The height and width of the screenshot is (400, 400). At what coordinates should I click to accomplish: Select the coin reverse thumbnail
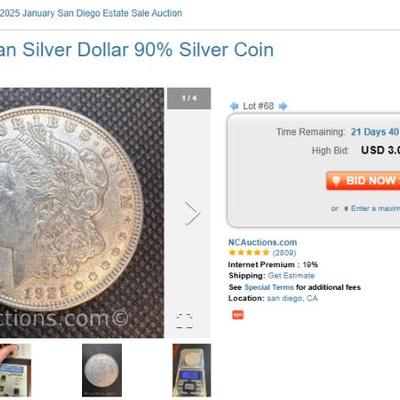click(x=102, y=370)
